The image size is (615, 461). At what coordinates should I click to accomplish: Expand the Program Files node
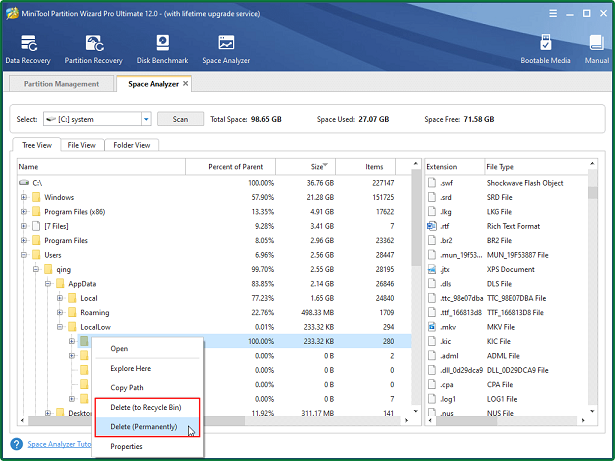[x=24, y=240]
